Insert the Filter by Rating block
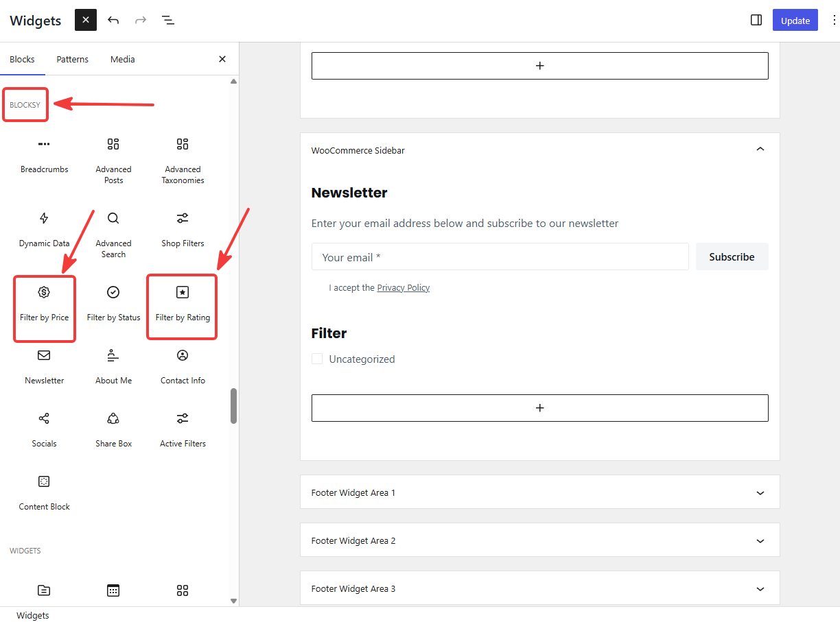This screenshot has width=840, height=622. click(183, 304)
